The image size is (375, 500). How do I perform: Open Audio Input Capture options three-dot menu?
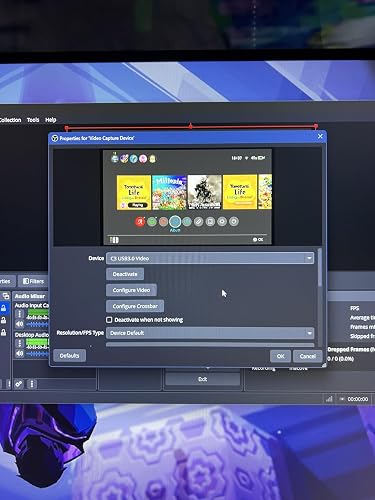coord(19,314)
